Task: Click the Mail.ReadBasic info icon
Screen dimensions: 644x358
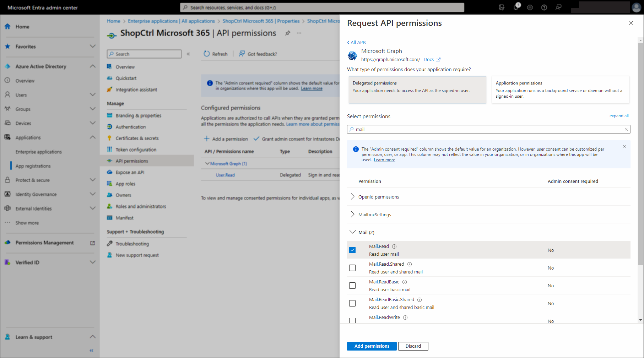Action: pos(405,282)
